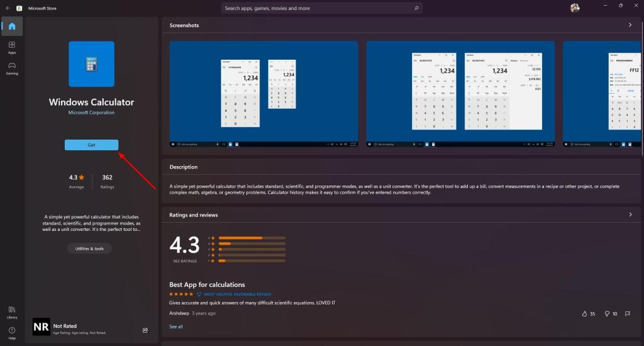The width and height of the screenshot is (644, 346).
Task: Click the large 4.3 rating score
Action: pos(184,245)
